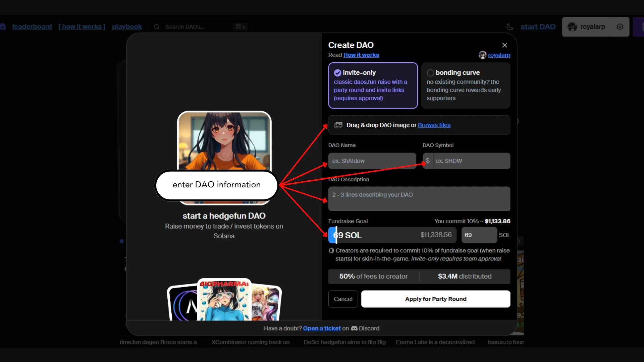Screen dimensions: 644x362
Task: Close the Create DAO dialog
Action: pos(504,45)
